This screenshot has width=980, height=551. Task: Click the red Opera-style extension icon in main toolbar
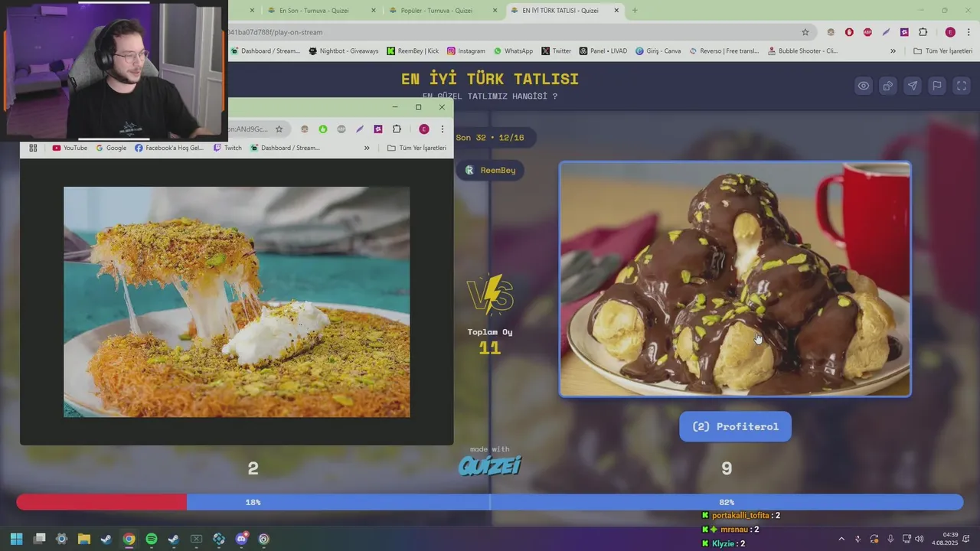pos(849,32)
